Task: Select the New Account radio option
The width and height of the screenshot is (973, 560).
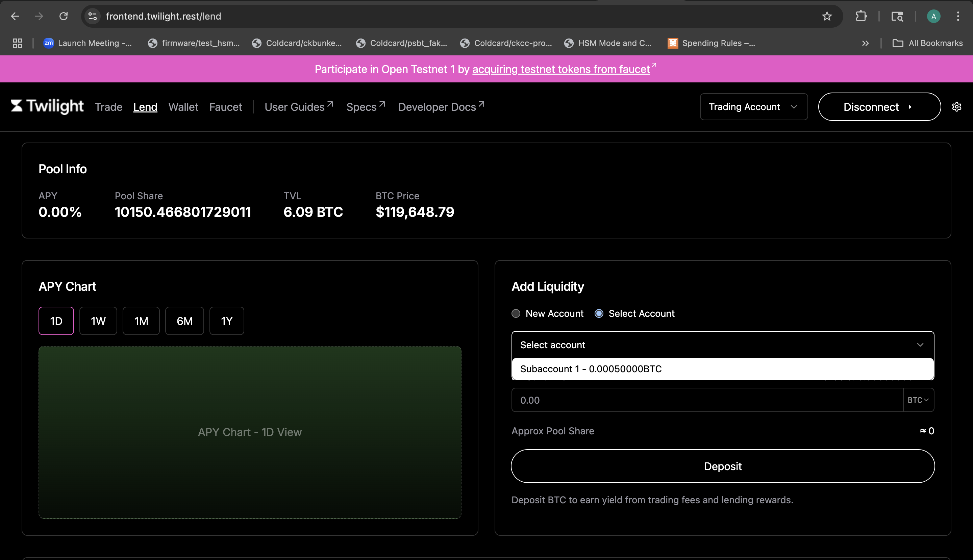Action: pos(516,313)
